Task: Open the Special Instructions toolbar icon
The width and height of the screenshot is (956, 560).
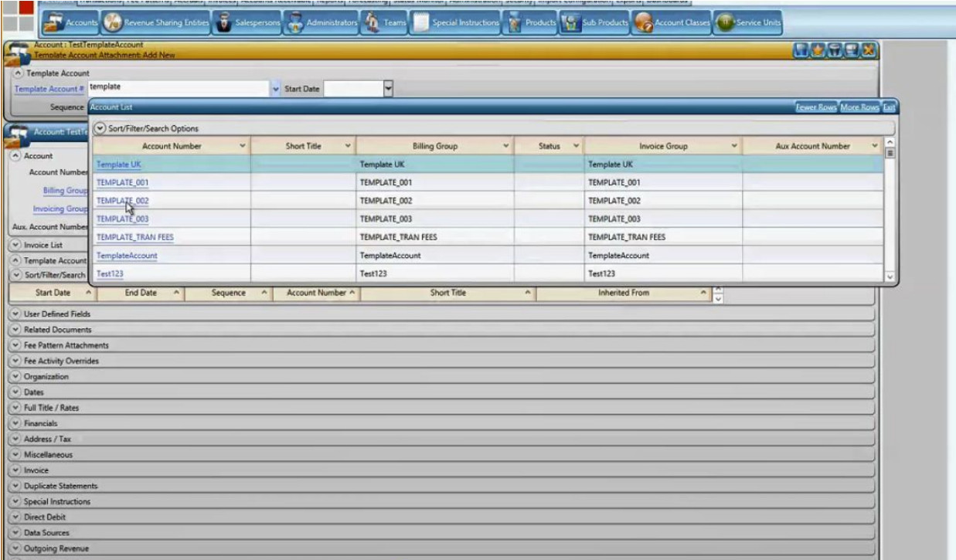Action: coord(456,23)
